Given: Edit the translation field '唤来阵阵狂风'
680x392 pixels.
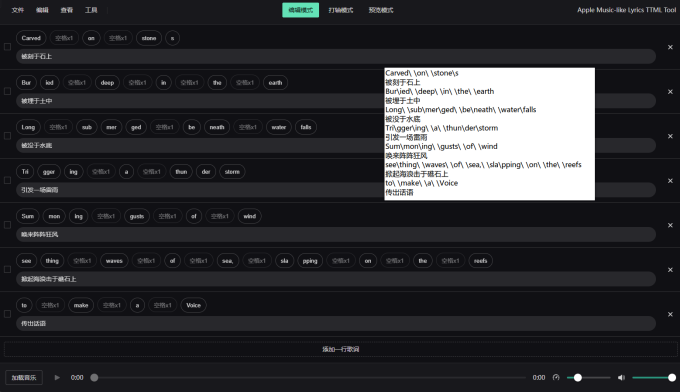Looking at the screenshot, I should click(x=336, y=235).
